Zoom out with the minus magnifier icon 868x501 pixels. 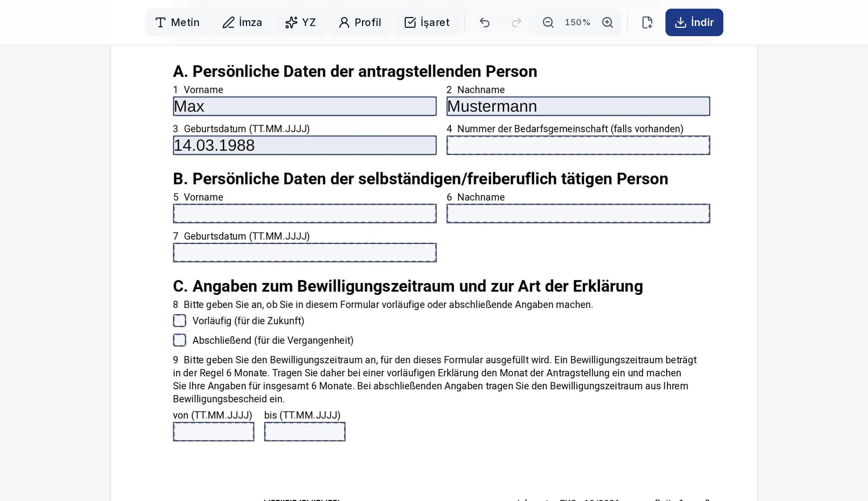548,22
